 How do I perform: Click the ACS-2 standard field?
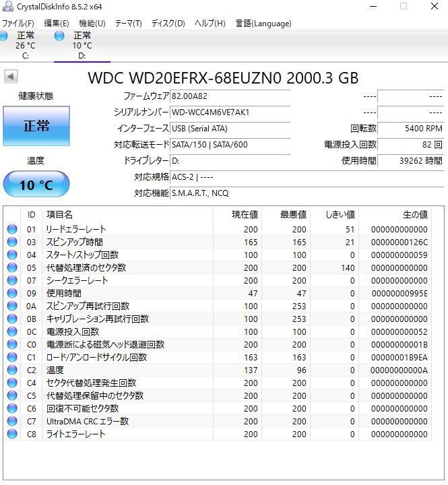(x=307, y=177)
